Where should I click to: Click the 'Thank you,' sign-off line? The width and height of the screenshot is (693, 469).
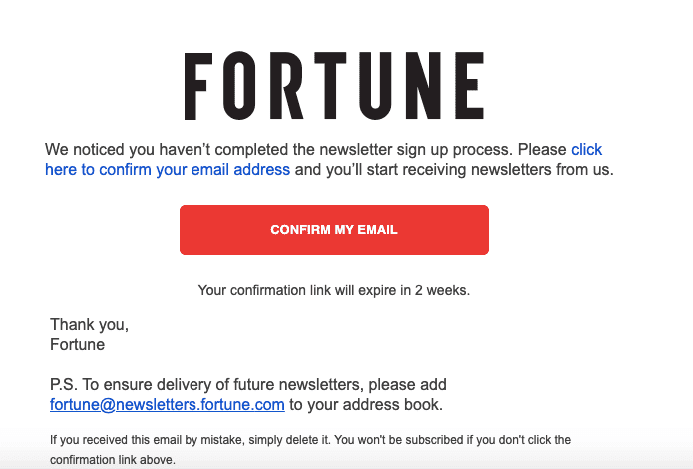point(89,325)
